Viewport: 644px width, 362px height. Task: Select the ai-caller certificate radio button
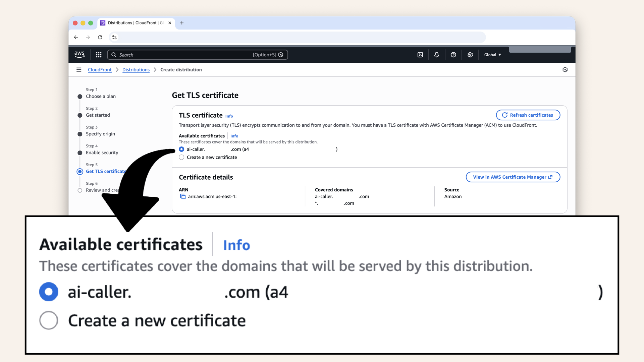[181, 149]
